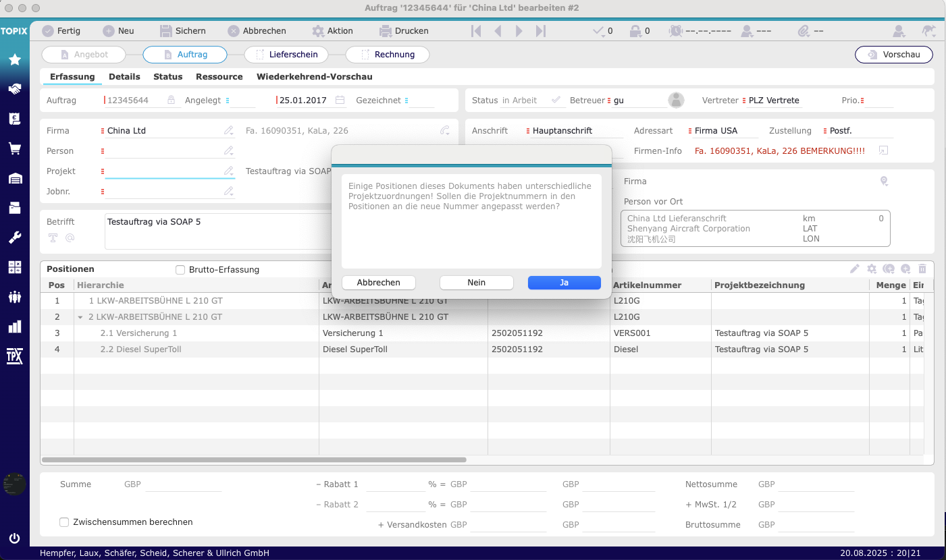946x560 pixels.
Task: Go to the previous record
Action: 498,31
